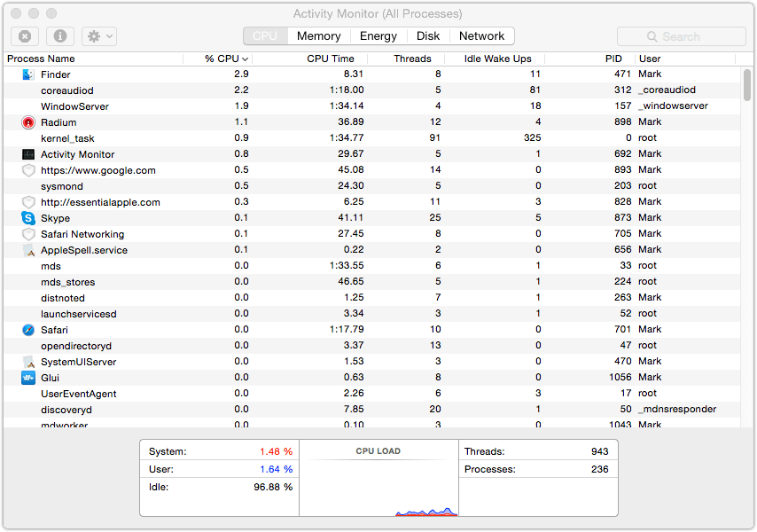This screenshot has height=532, width=757.
Task: Sort by the User column header
Action: [x=685, y=59]
